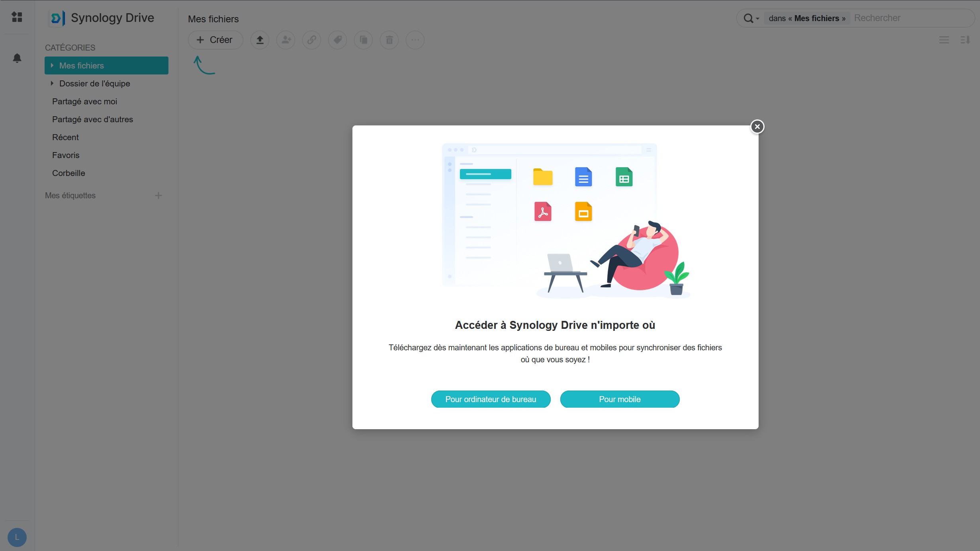Open the search options magnifier dropdown
Image resolution: width=980 pixels, height=551 pixels.
pyautogui.click(x=751, y=18)
